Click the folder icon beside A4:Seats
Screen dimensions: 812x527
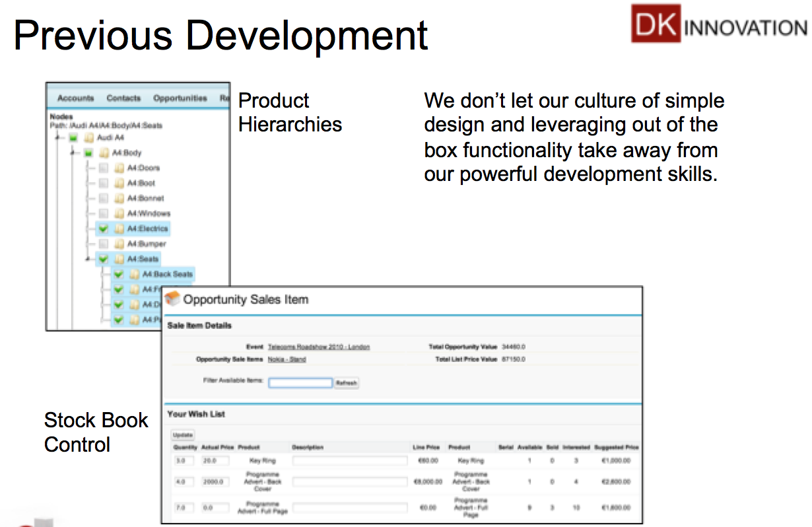pyautogui.click(x=119, y=260)
